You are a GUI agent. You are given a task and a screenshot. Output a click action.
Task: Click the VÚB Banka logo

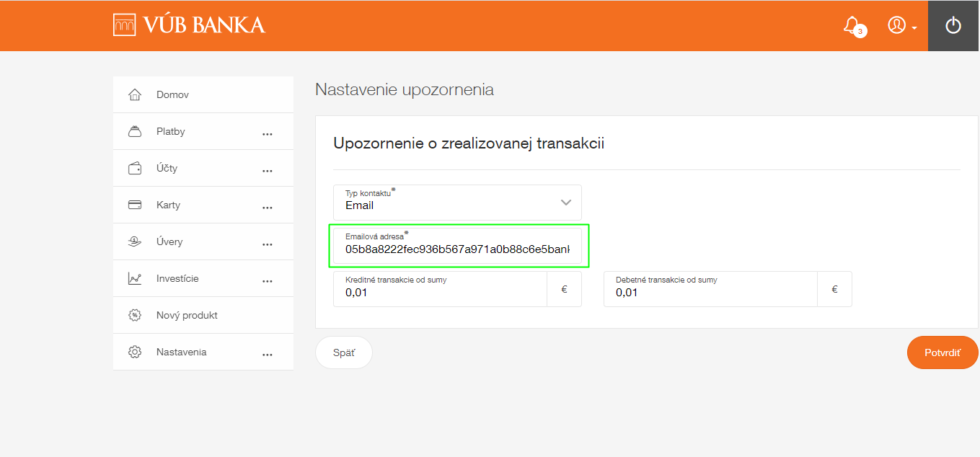(190, 25)
